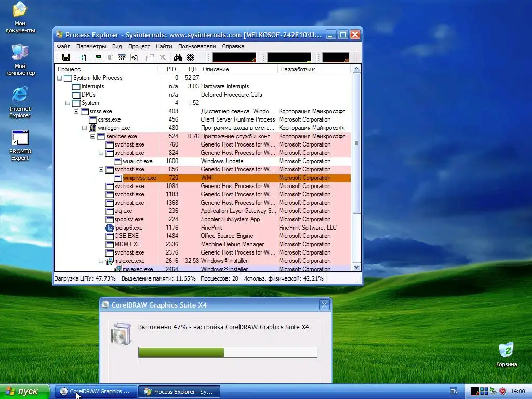The width and height of the screenshot is (532, 399).
Task: Select the csrss.exe process row
Action: pyautogui.click(x=203, y=119)
